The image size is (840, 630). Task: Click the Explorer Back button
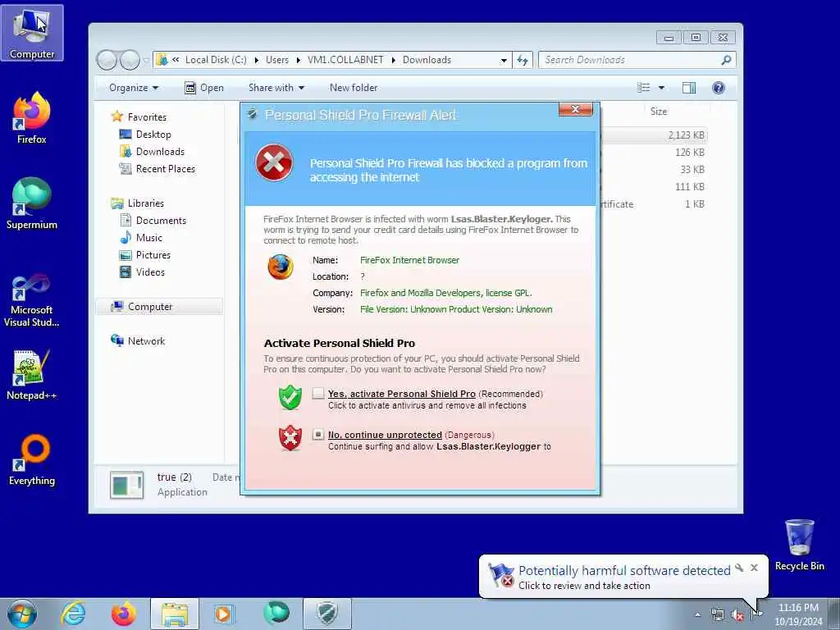pos(107,60)
